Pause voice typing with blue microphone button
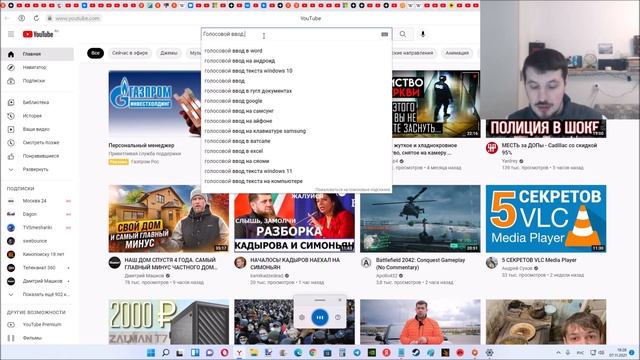The image size is (640, 360). (320, 318)
